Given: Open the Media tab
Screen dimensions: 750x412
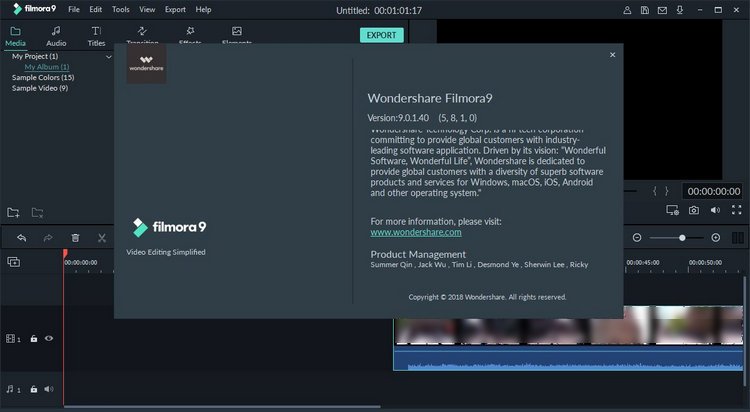Looking at the screenshot, I should point(15,36).
